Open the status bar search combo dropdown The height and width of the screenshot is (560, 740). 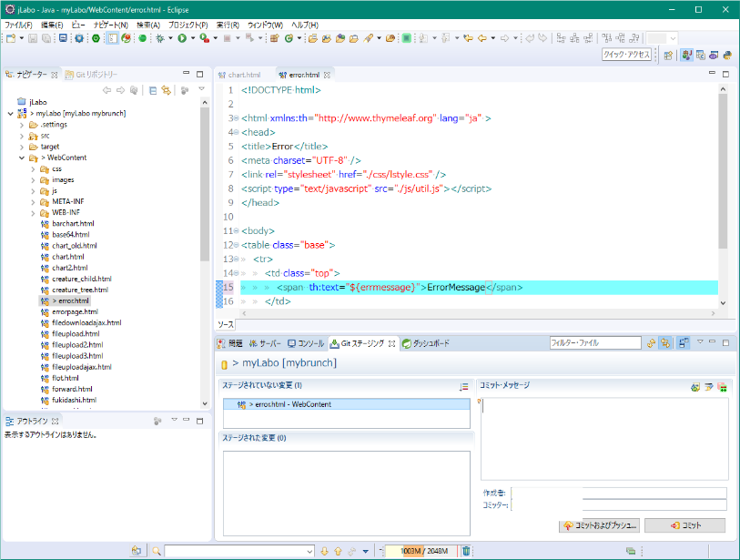309,551
